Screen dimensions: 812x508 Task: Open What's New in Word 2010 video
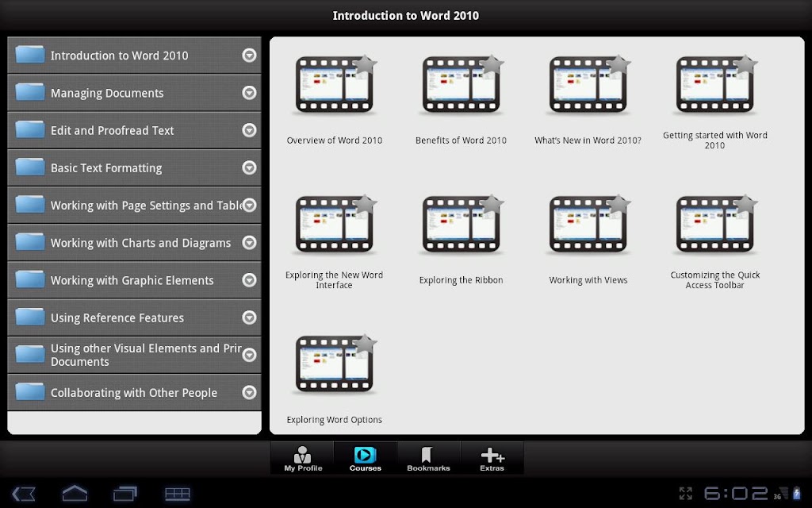point(588,86)
